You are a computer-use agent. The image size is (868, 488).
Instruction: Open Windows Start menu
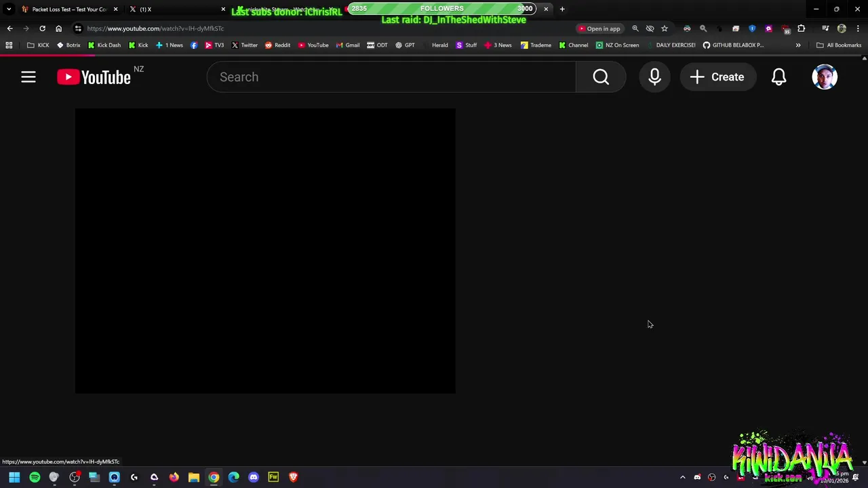[x=14, y=477]
